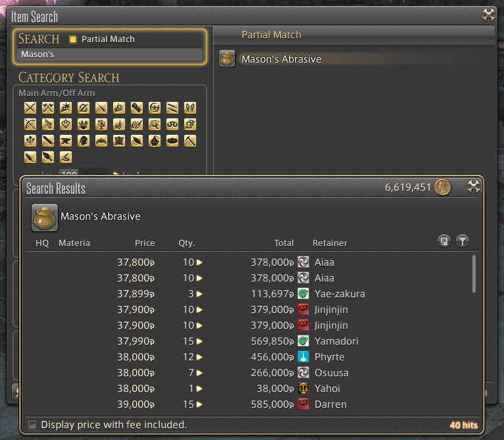
Task: Select the fishing tackle lure category icon
Action: [x=66, y=157]
